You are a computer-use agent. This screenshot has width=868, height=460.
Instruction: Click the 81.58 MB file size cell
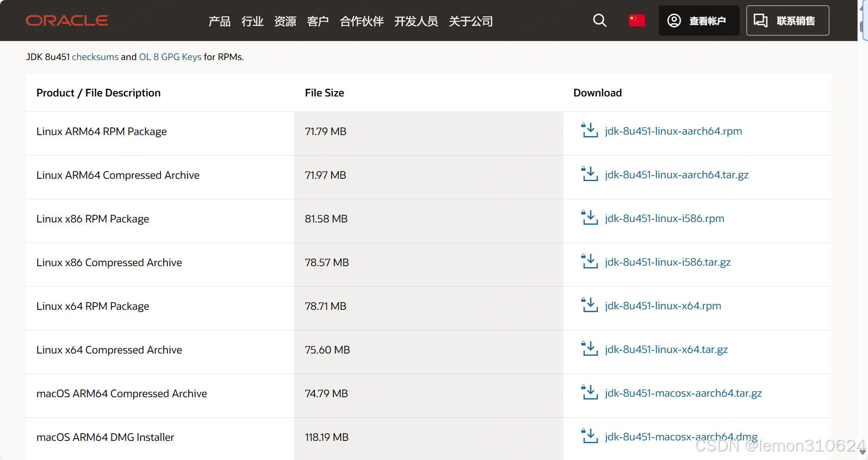pyautogui.click(x=429, y=221)
